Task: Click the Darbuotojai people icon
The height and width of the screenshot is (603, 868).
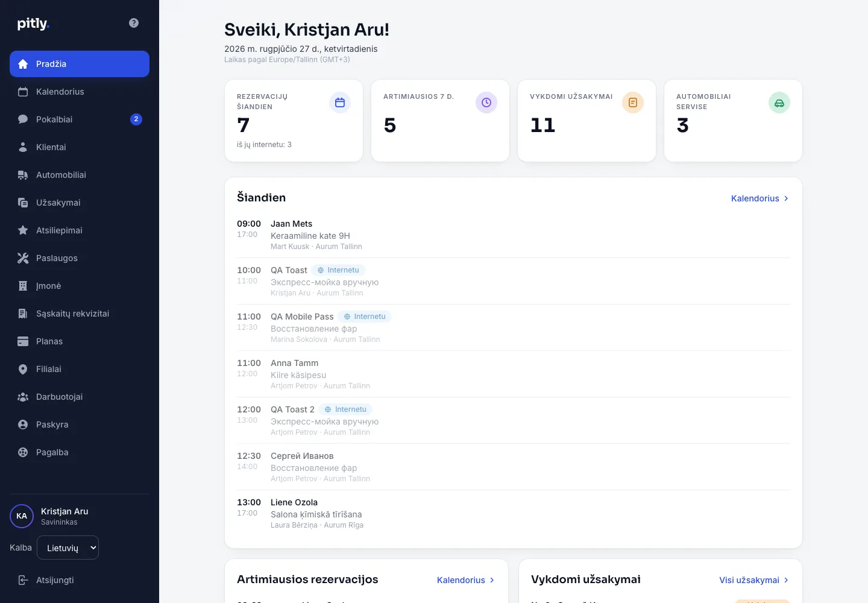Action: click(x=23, y=397)
